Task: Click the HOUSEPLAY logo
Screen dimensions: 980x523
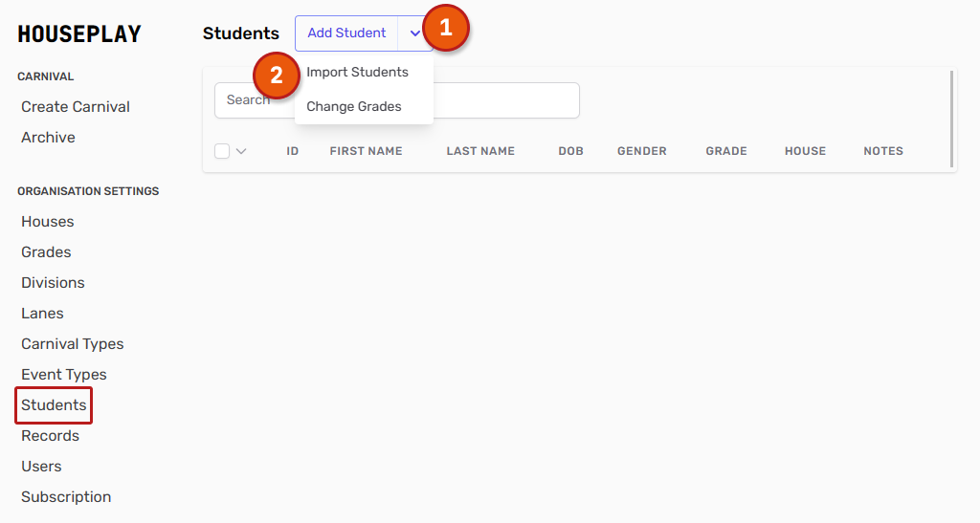Action: coord(79,34)
